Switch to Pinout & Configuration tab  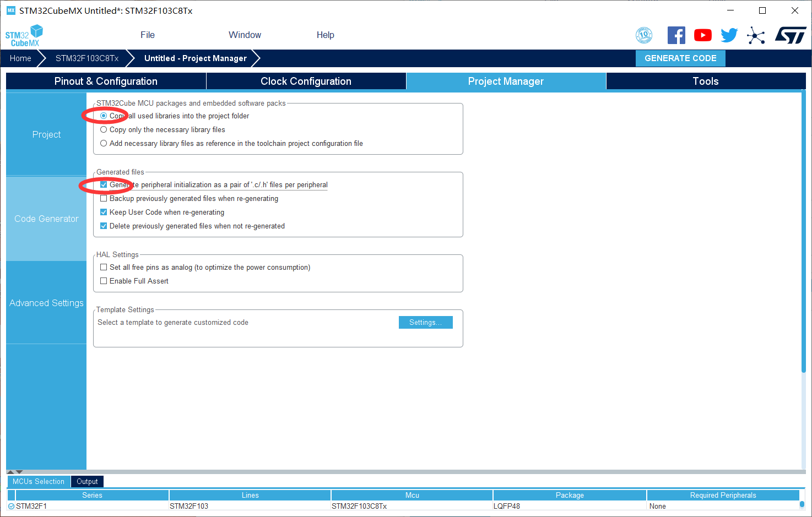106,81
